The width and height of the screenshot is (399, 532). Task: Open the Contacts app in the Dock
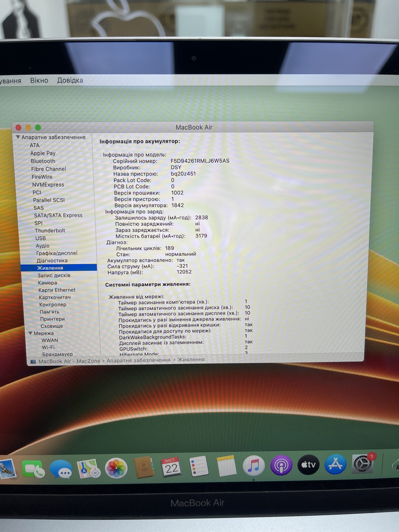coord(144,467)
